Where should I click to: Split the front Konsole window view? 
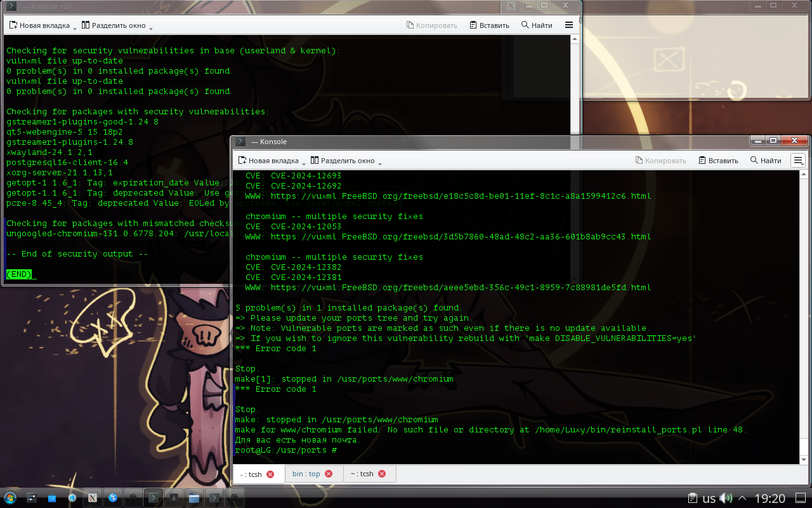tap(343, 160)
